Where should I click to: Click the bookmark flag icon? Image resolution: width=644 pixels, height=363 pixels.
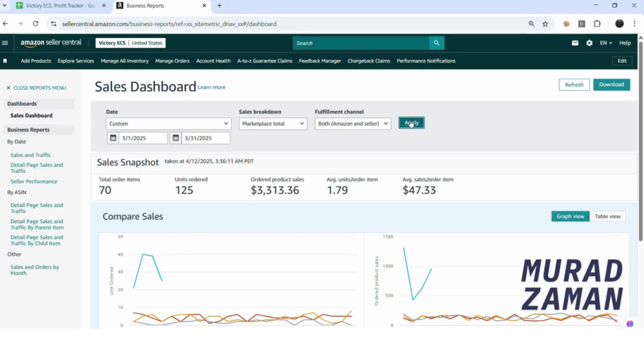(x=5, y=61)
